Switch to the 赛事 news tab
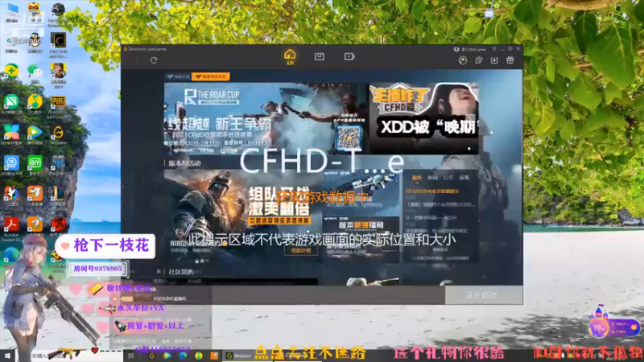This screenshot has height=362, width=644. tap(464, 178)
